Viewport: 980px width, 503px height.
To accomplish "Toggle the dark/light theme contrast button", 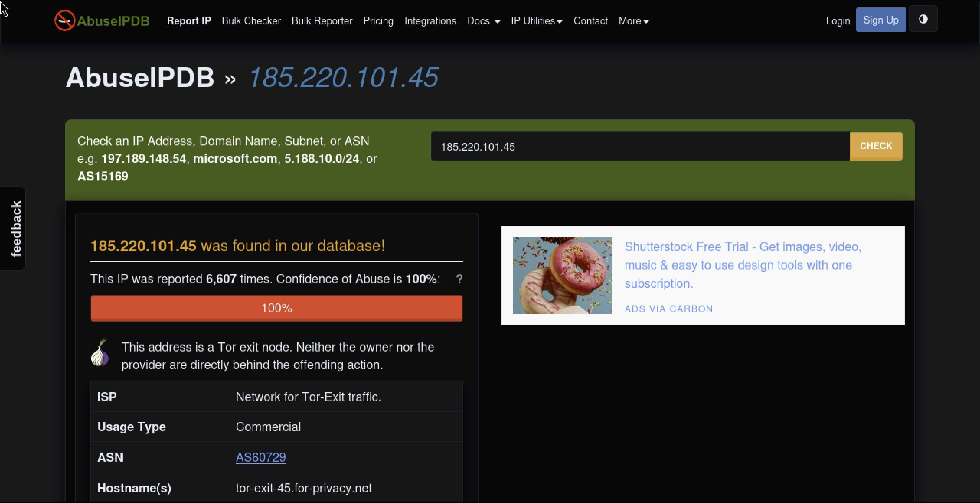I will tap(923, 19).
